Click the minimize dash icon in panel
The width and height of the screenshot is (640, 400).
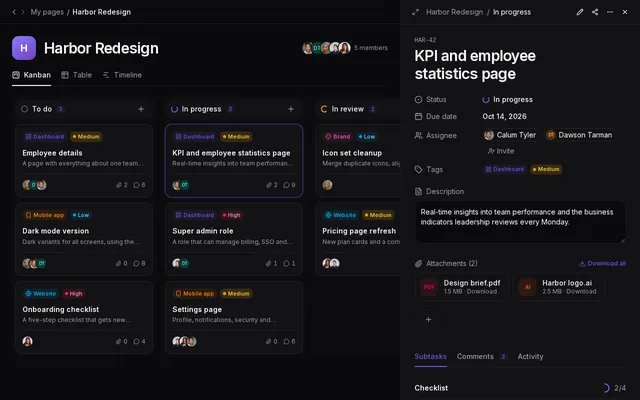coord(610,12)
